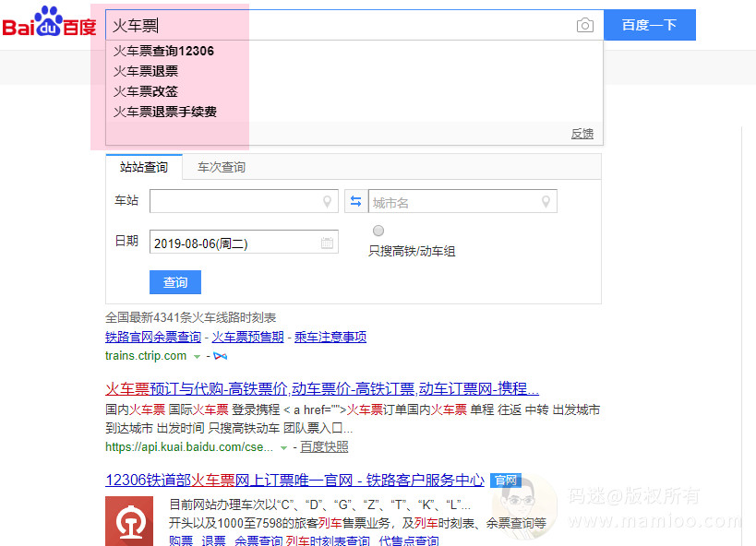Swap departure and arrival stations icon

click(x=355, y=201)
